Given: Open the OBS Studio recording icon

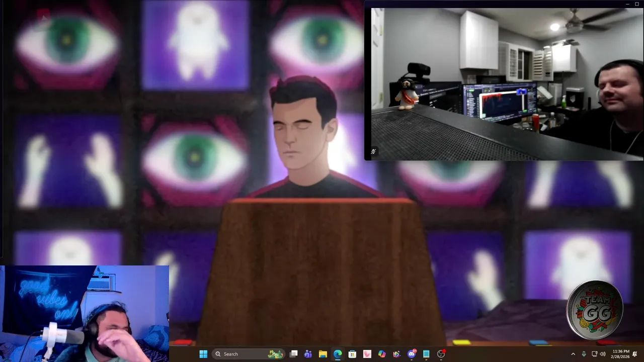Looking at the screenshot, I should tap(441, 354).
